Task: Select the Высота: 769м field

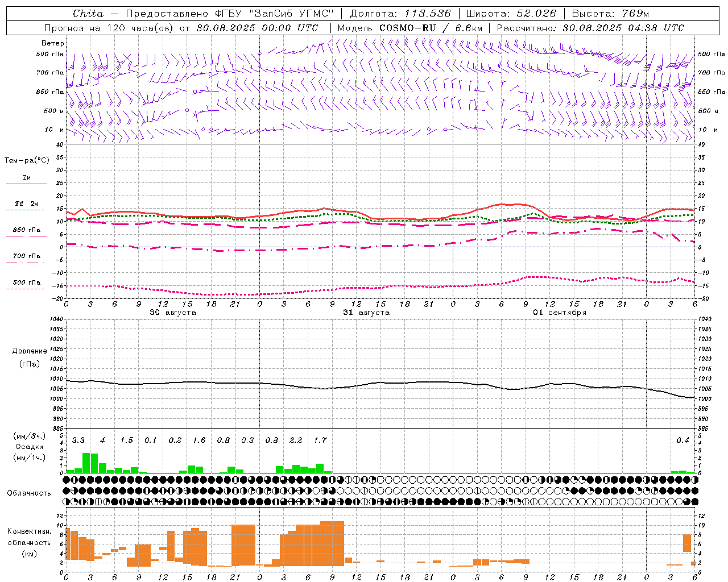Action: point(610,14)
